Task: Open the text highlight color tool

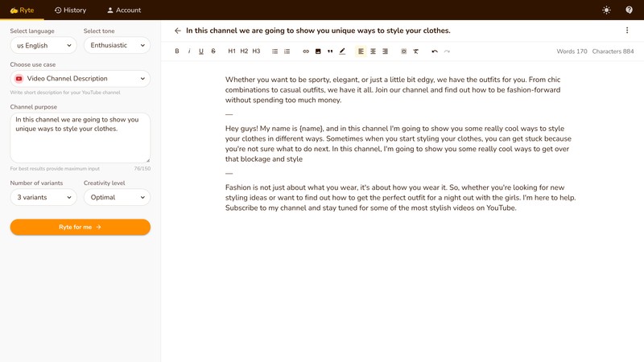Action: 342,51
